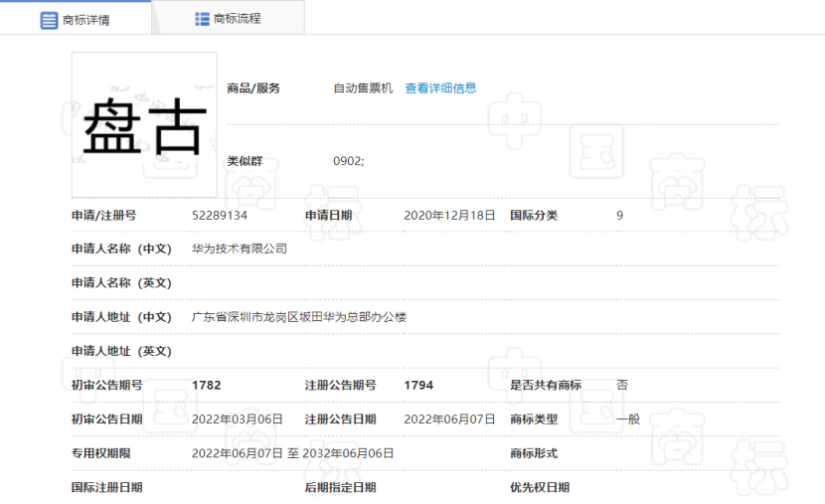Click application date 2020年12月18日
This screenshot has width=825, height=504.
pos(449,215)
